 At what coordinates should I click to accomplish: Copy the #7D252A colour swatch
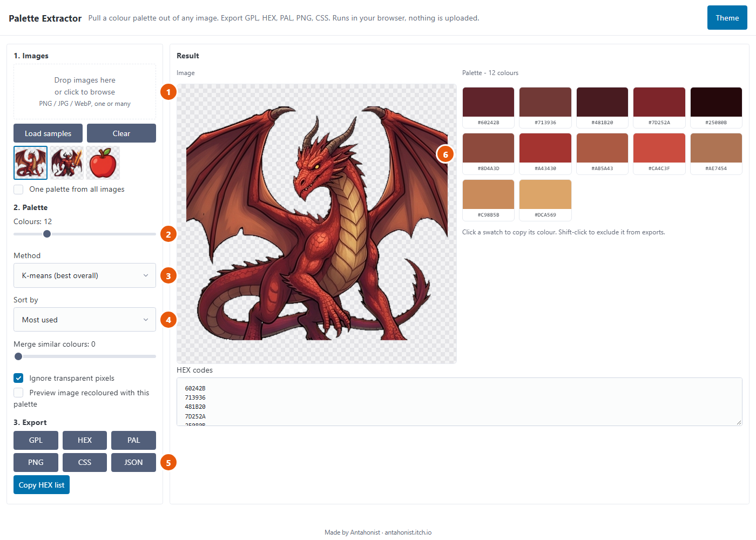pos(659,107)
